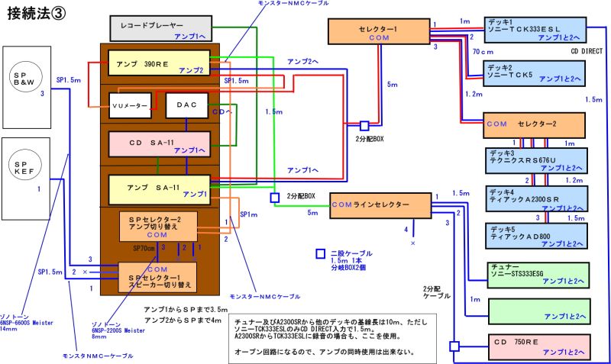Click the 2分配ケーブル label
This screenshot has height=364, width=611.
tap(437, 292)
